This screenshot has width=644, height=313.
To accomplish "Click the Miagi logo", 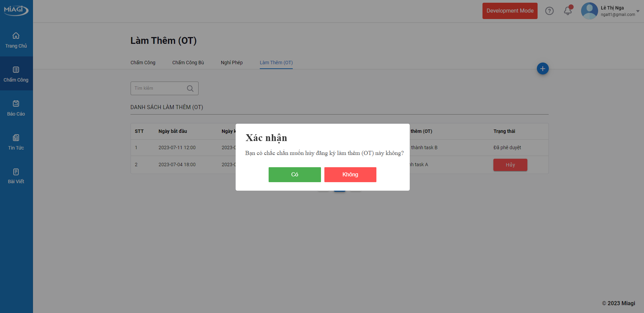I will (16, 10).
